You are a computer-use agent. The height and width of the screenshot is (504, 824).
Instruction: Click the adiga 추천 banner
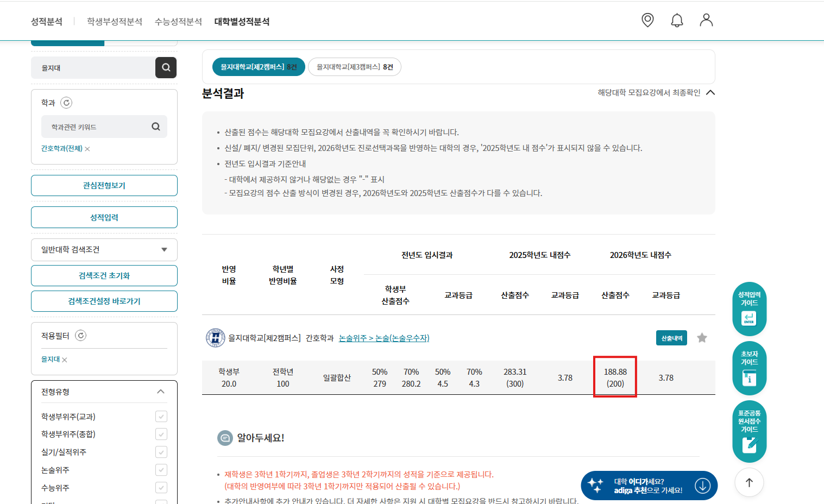[649, 486]
